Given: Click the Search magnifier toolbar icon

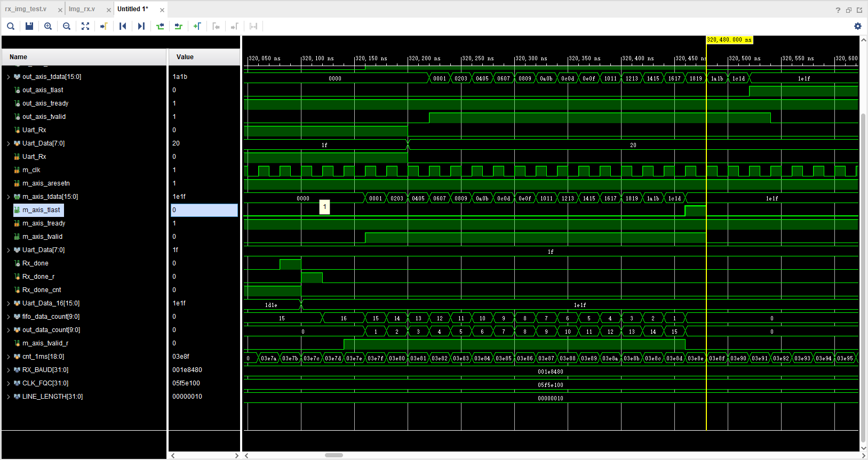Looking at the screenshot, I should [x=11, y=26].
